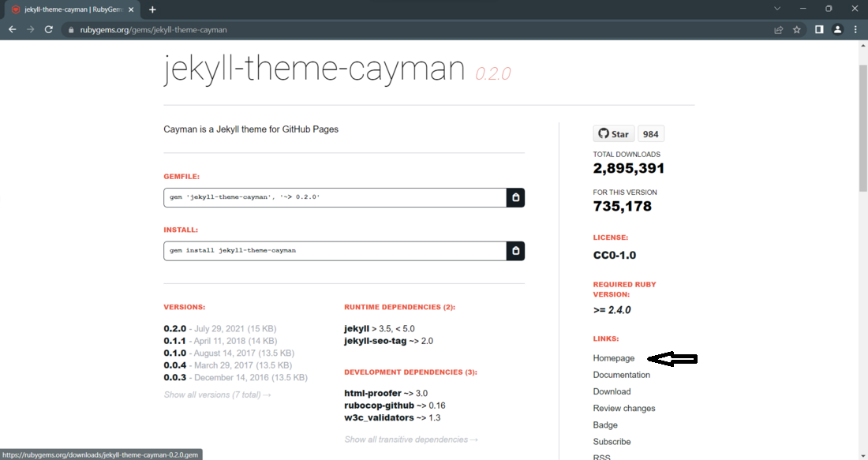
Task: Open the jekyll runtime dependency
Action: tap(357, 329)
